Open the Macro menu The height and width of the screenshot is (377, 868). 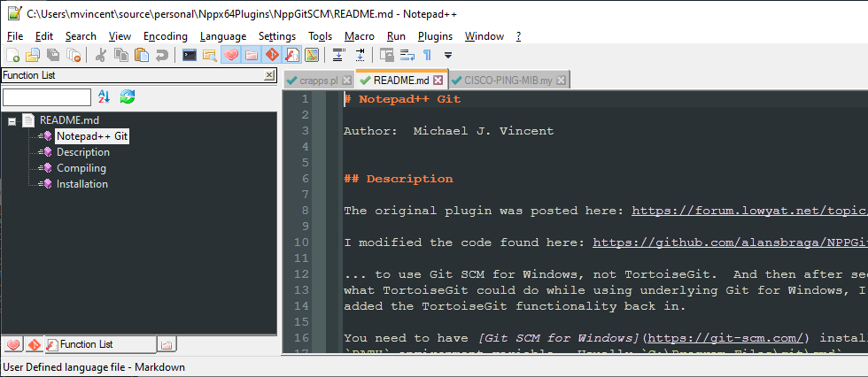[x=360, y=36]
